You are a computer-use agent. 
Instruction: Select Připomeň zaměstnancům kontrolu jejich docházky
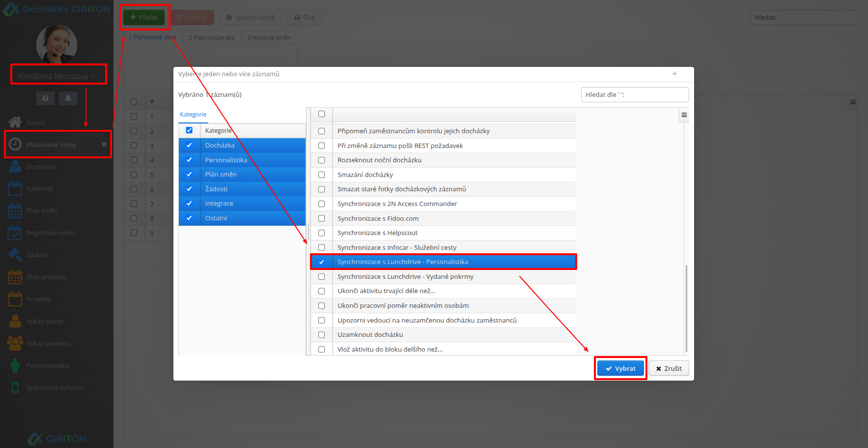pos(443,131)
